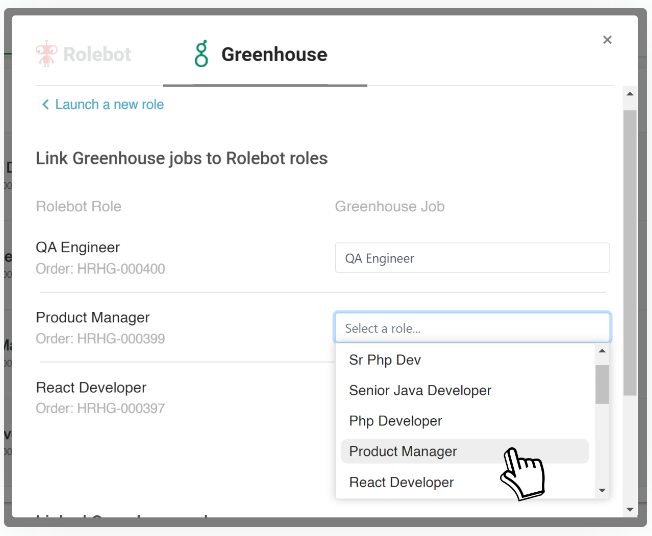
Task: Click the Rolebot robot logo icon
Action: tap(46, 54)
